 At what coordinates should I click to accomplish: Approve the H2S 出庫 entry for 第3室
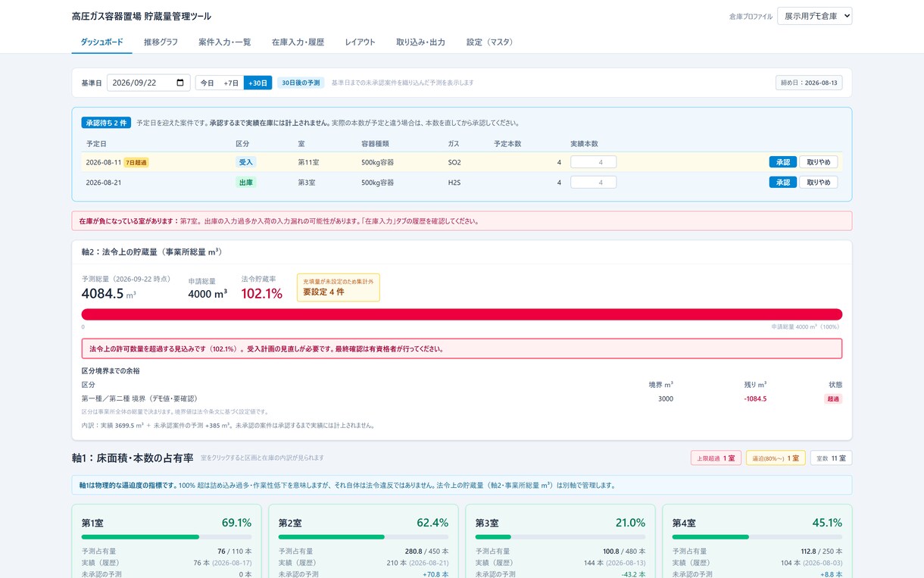point(782,183)
